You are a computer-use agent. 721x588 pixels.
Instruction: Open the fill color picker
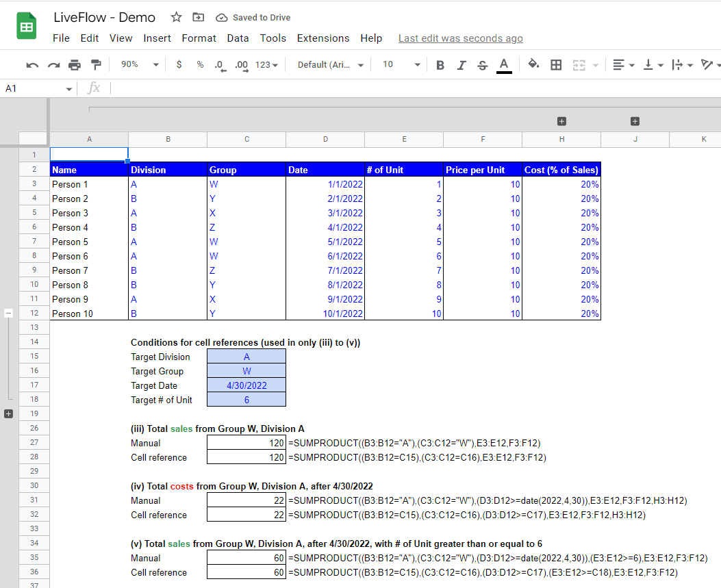[533, 64]
